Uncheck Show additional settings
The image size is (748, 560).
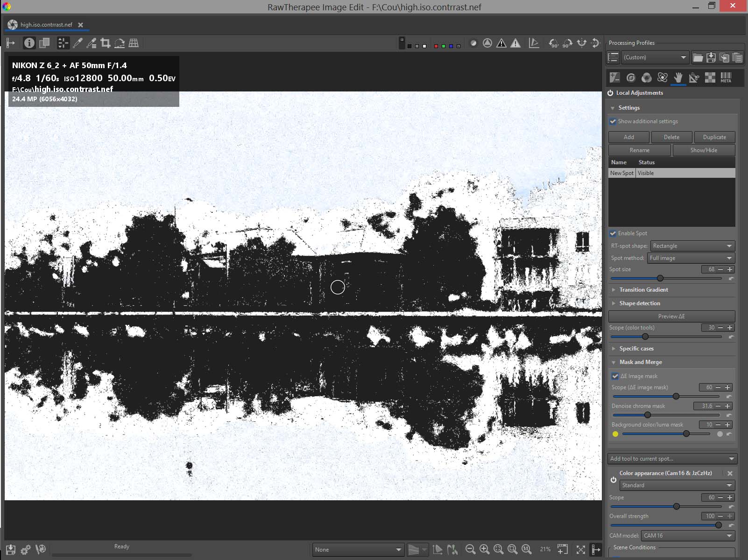[613, 121]
